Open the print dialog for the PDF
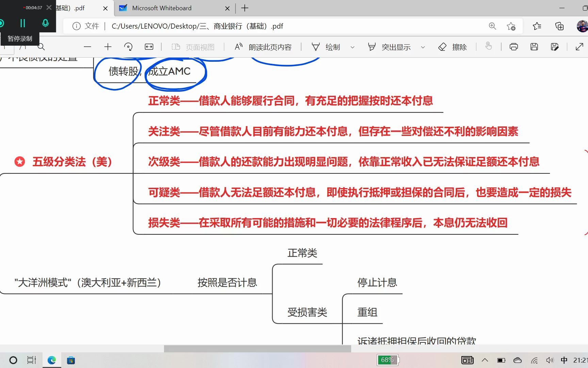The image size is (588, 368). tap(513, 47)
